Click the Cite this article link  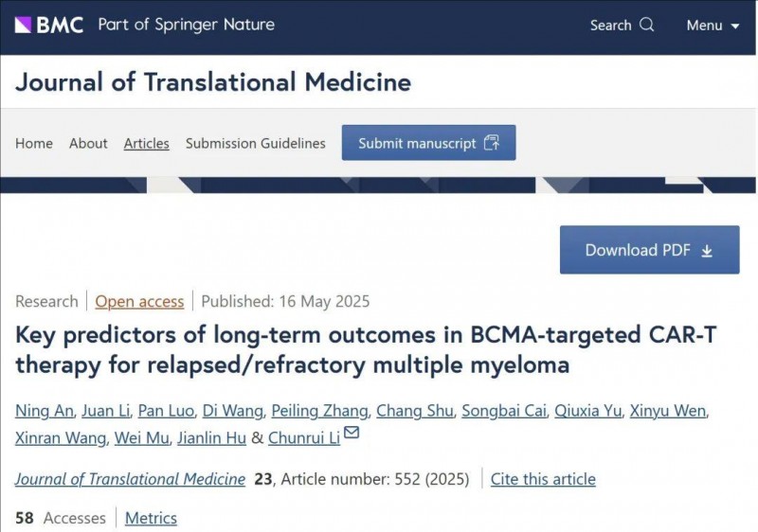click(543, 479)
